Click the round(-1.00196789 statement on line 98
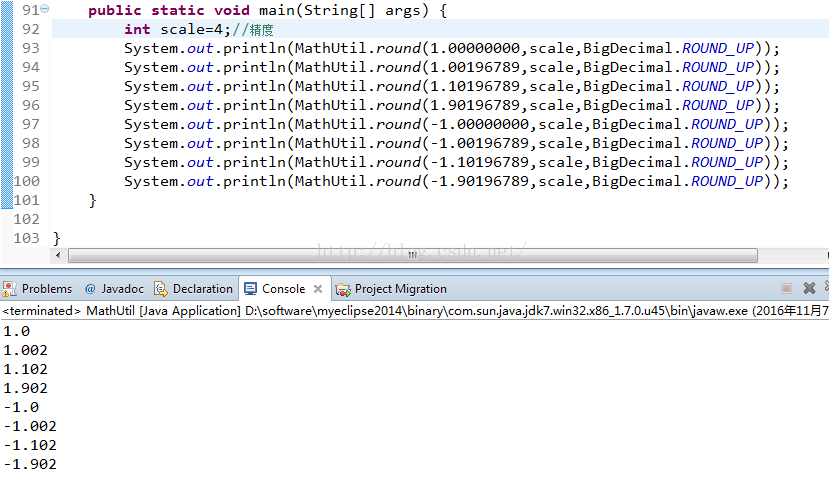Image resolution: width=834 pixels, height=486 pixels. tap(456, 144)
